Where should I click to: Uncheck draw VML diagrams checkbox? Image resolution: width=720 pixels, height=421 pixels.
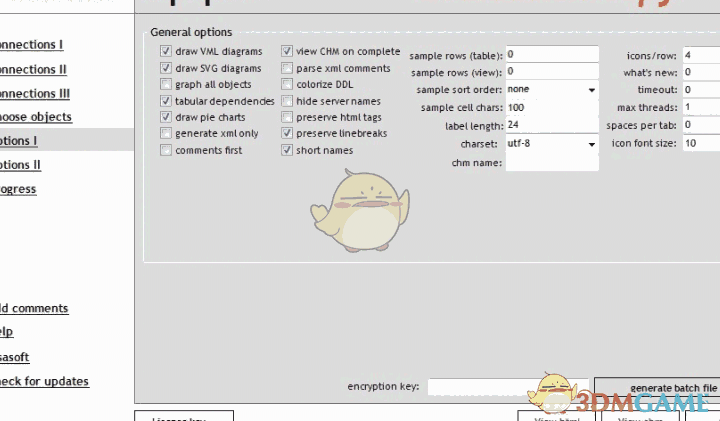tap(166, 51)
